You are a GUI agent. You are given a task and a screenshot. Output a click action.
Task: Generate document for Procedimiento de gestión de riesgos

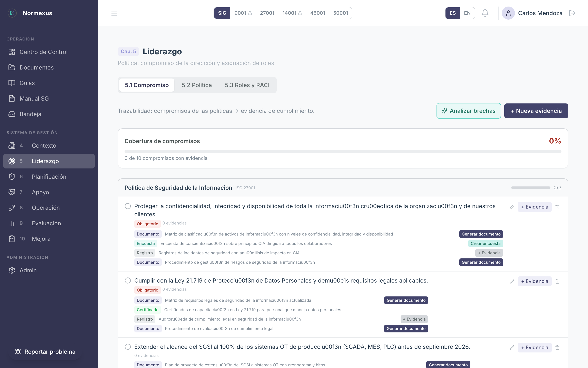point(481,262)
